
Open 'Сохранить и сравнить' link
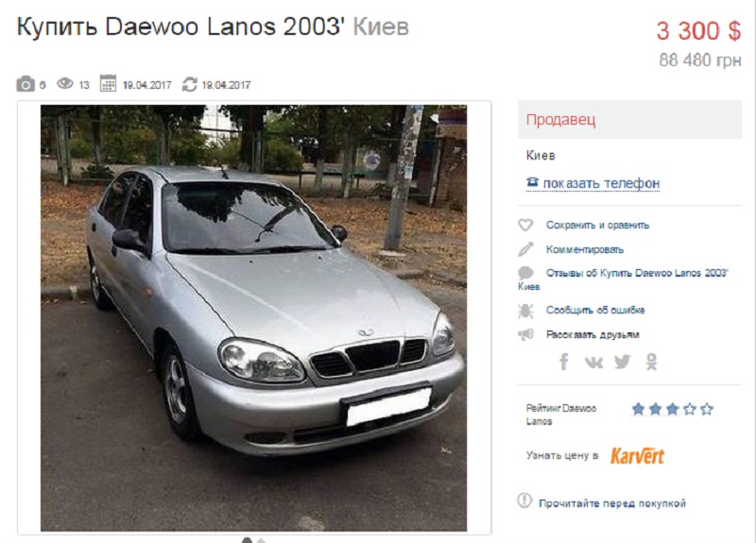pyautogui.click(x=597, y=225)
